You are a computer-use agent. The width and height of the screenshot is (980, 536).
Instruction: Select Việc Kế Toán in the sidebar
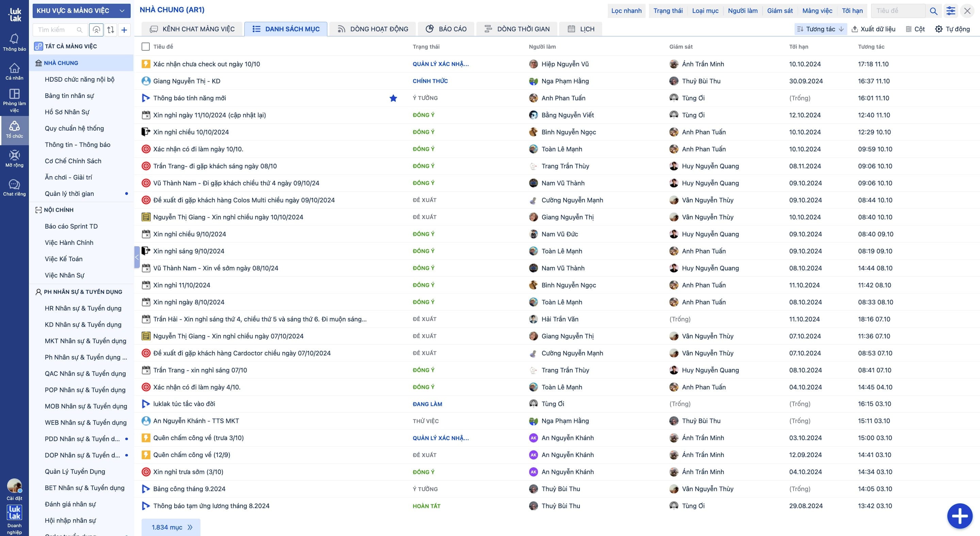(x=64, y=259)
